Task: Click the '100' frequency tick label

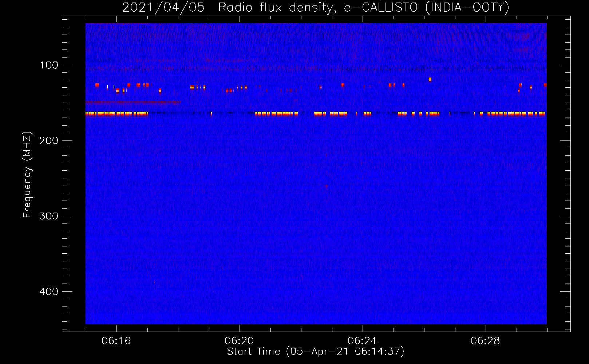Action: pyautogui.click(x=49, y=65)
